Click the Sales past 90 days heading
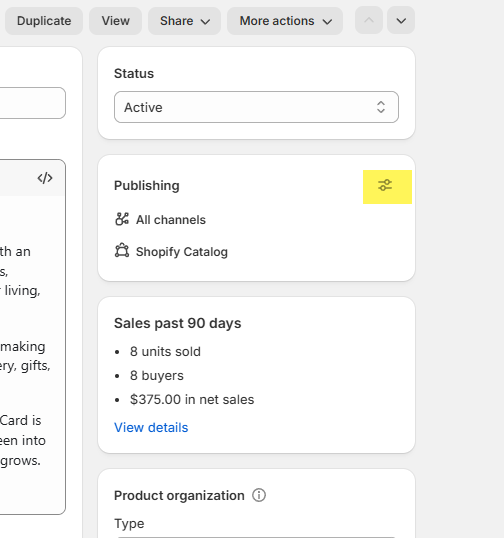 (x=178, y=323)
